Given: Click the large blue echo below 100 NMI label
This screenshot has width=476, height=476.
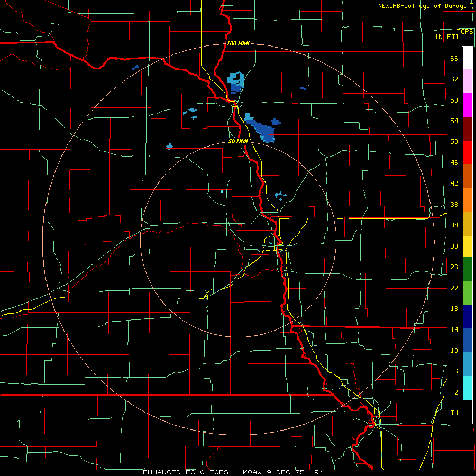Looking at the screenshot, I should [x=236, y=82].
